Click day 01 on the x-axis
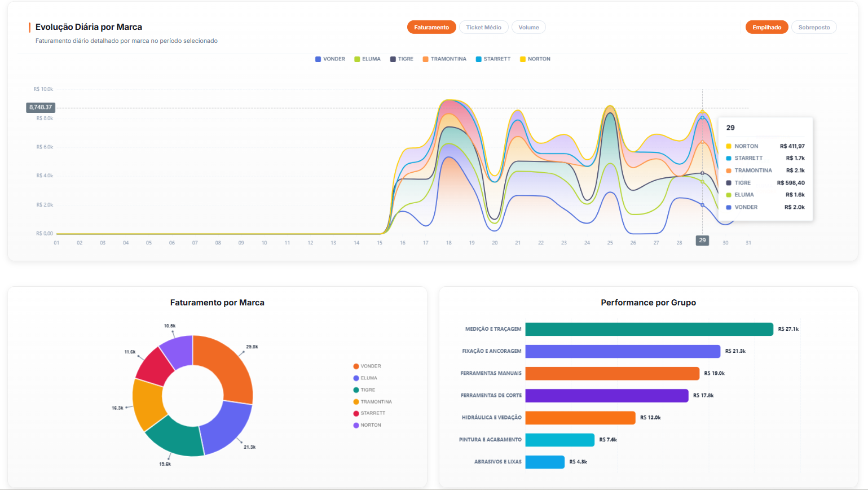Viewport: 868px width, 490px height. [x=56, y=243]
